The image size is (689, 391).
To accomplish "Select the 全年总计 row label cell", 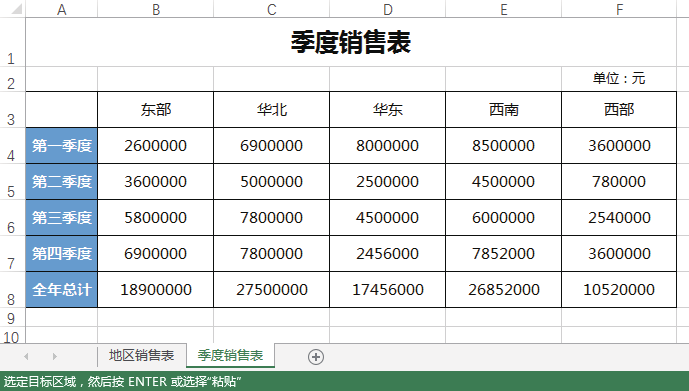I will click(x=62, y=290).
